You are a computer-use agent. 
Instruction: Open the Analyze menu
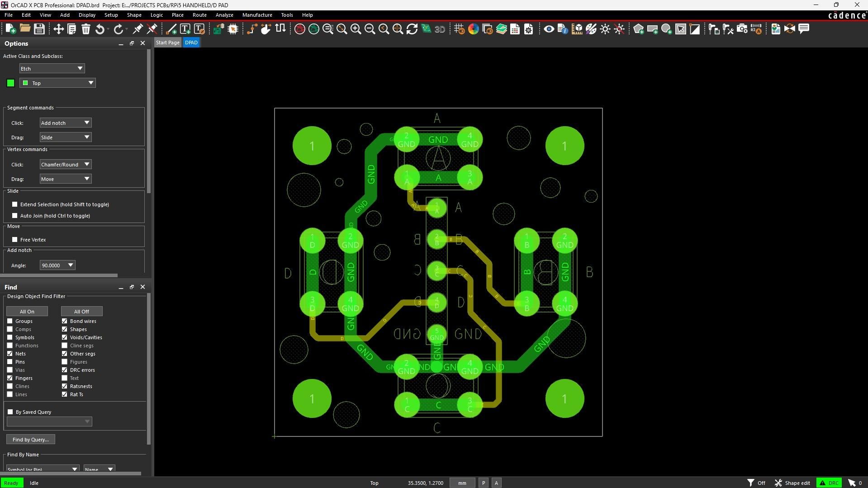pyautogui.click(x=224, y=15)
